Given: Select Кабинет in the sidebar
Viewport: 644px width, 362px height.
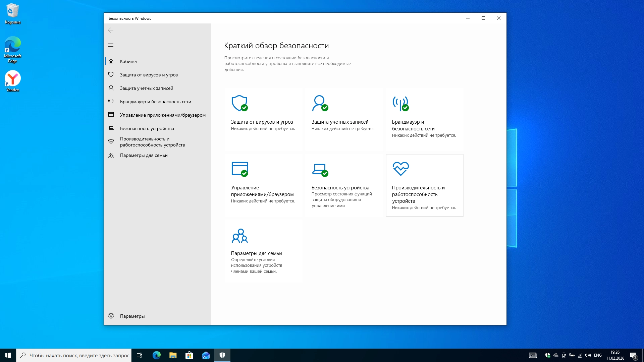Looking at the screenshot, I should click(129, 61).
